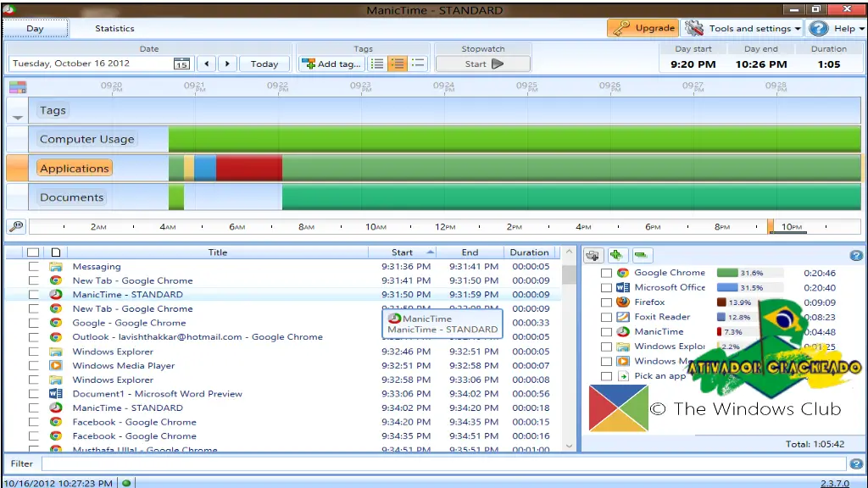Screen dimensions: 868x488
Task: Sort by End column header
Action: click(470, 252)
